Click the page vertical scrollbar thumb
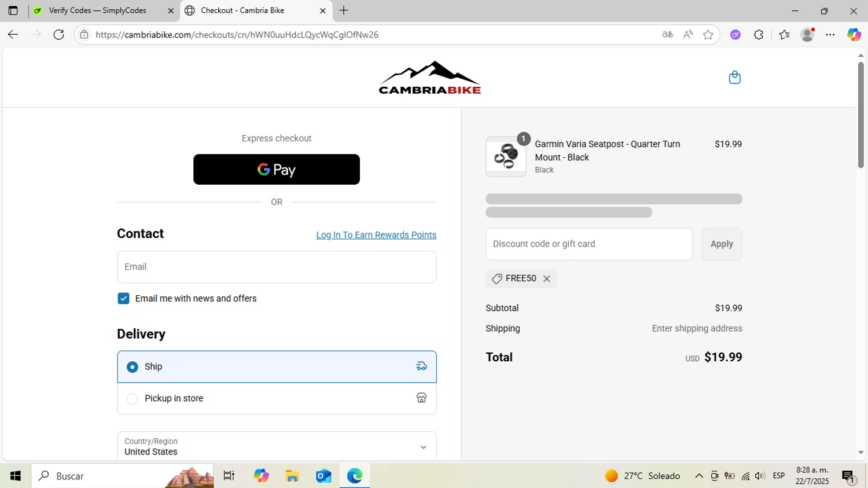This screenshot has height=488, width=868. click(860, 115)
